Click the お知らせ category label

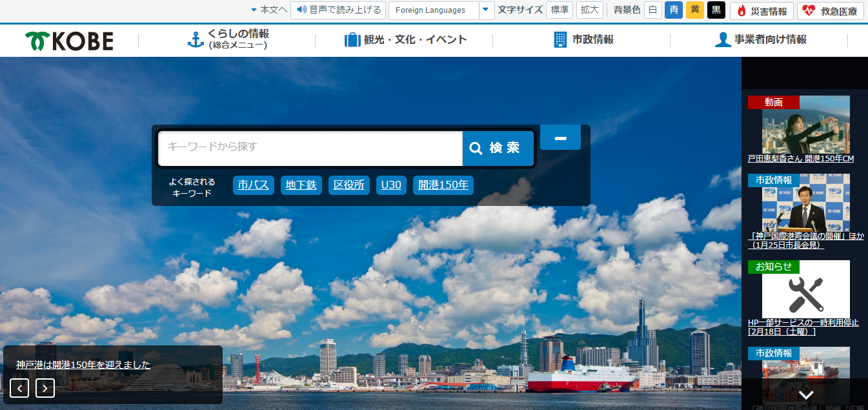point(774,267)
